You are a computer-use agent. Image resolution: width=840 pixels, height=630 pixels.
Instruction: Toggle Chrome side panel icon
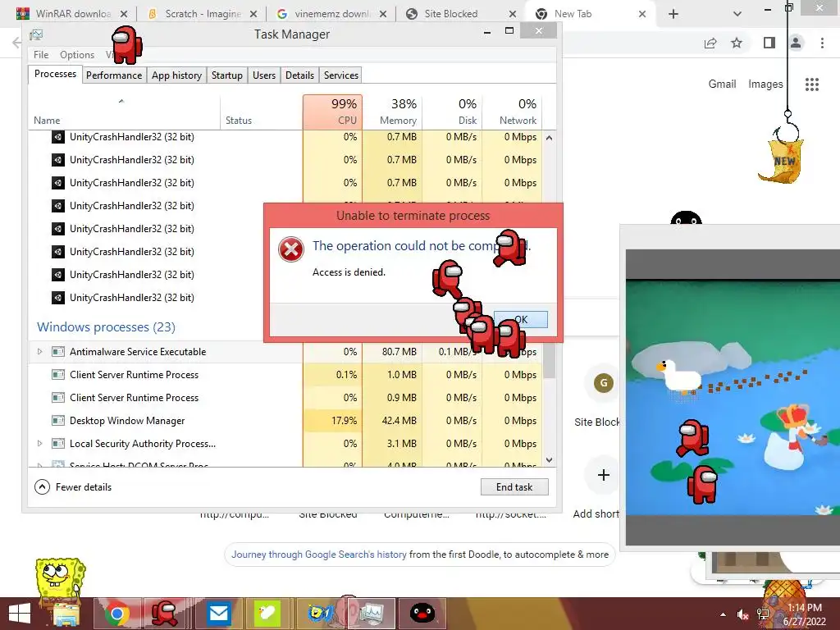point(769,43)
